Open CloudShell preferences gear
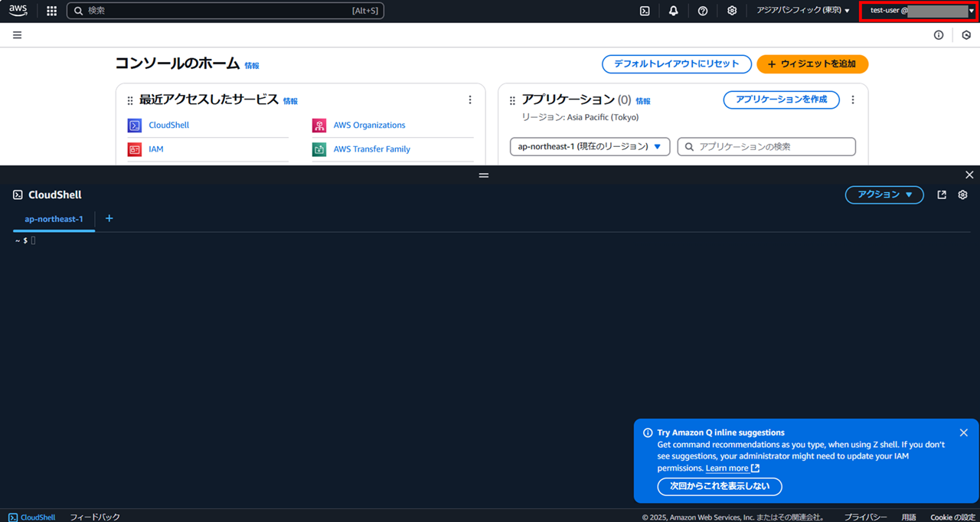 [963, 195]
